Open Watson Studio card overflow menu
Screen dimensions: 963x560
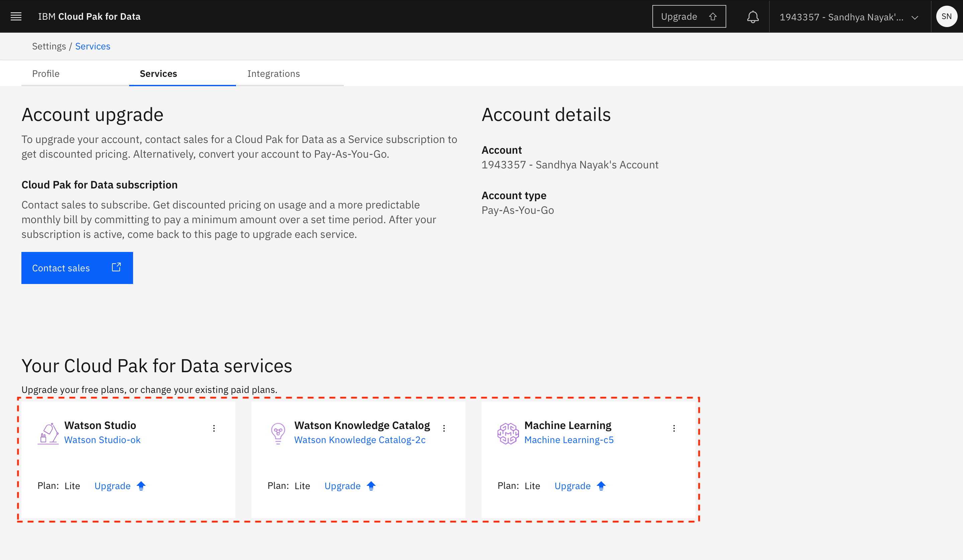coord(214,428)
